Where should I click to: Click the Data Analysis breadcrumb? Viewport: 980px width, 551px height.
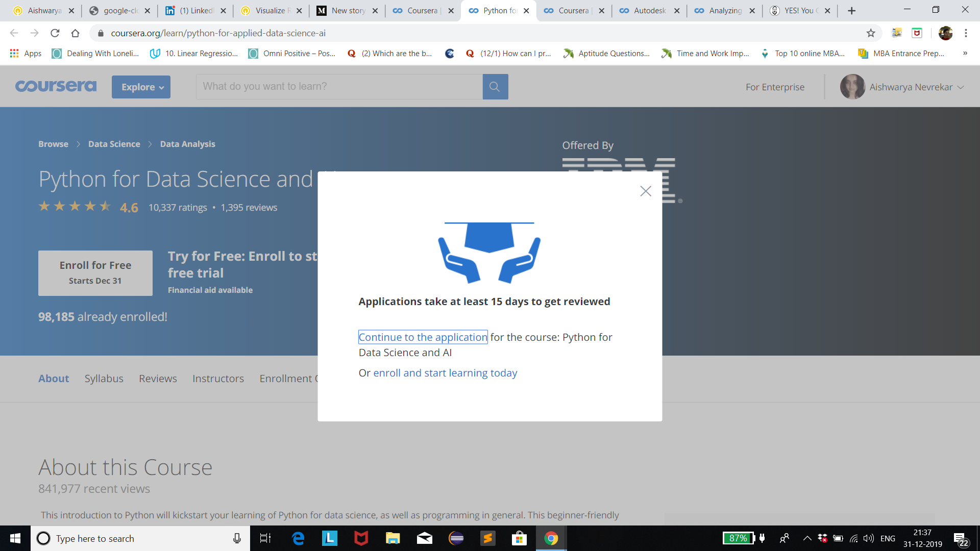pos(187,144)
